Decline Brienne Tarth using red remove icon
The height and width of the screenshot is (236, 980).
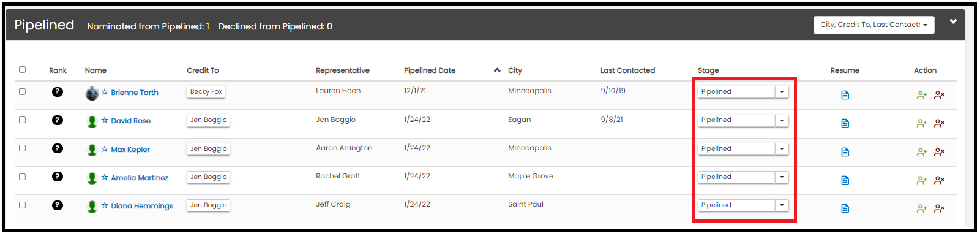(939, 95)
